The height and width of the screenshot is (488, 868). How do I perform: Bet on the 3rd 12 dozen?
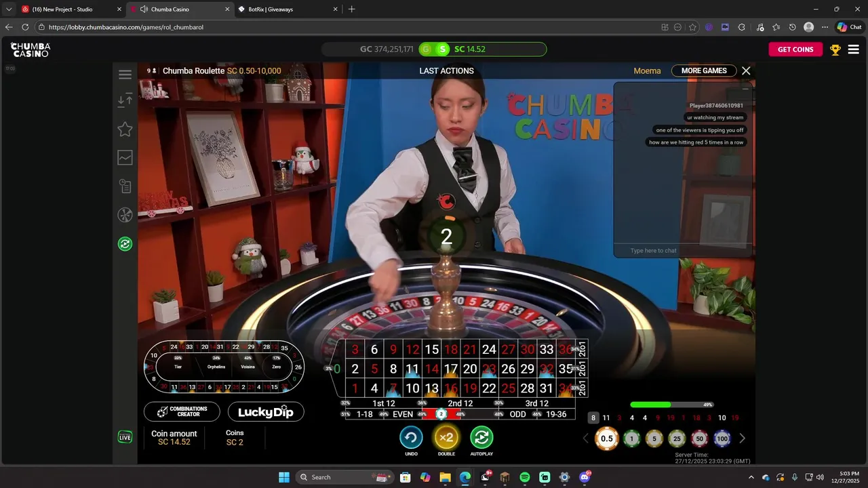click(536, 403)
